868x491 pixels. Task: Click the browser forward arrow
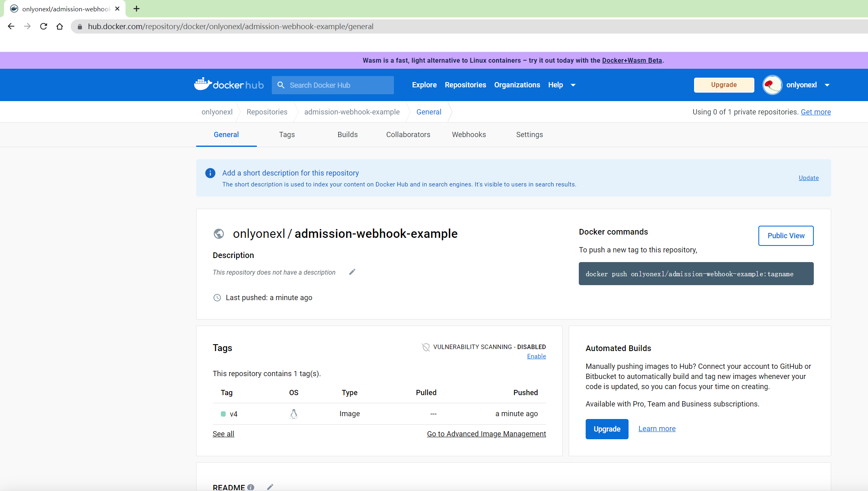[28, 26]
